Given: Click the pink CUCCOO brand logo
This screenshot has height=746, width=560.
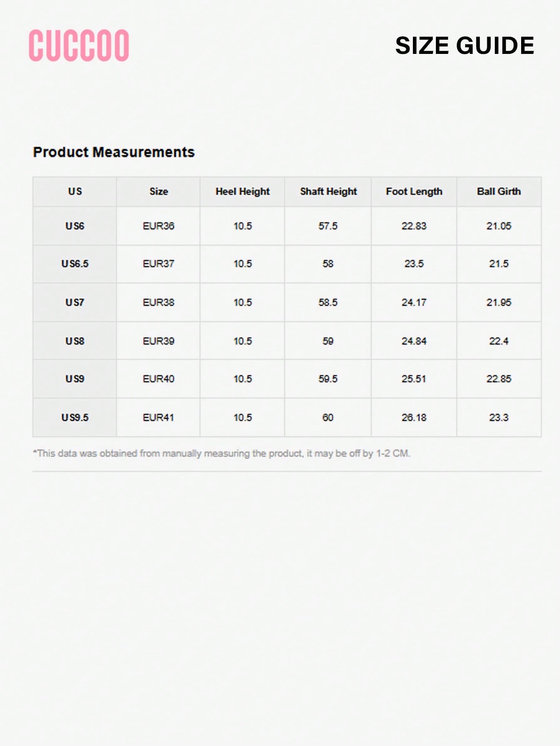Looking at the screenshot, I should click(79, 46).
